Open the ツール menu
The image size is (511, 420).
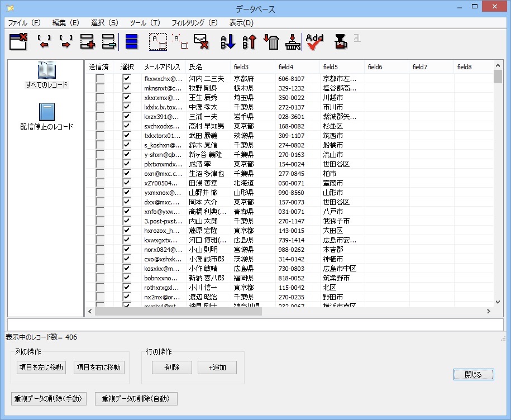[x=144, y=23]
